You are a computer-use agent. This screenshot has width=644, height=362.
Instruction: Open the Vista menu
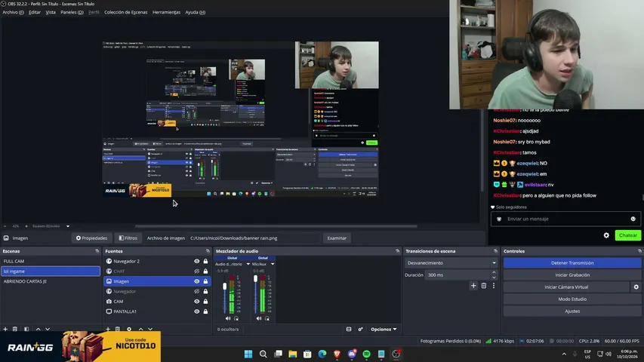pos(51,12)
